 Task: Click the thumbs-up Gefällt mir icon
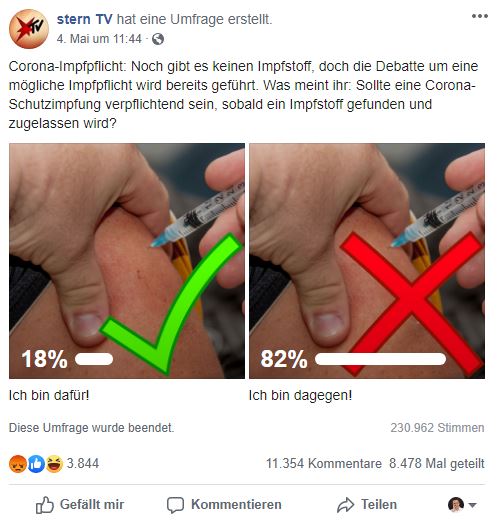(x=45, y=505)
